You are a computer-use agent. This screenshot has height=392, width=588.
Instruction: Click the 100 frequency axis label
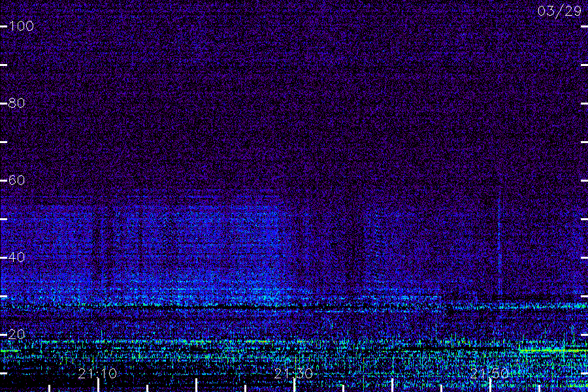[22, 26]
